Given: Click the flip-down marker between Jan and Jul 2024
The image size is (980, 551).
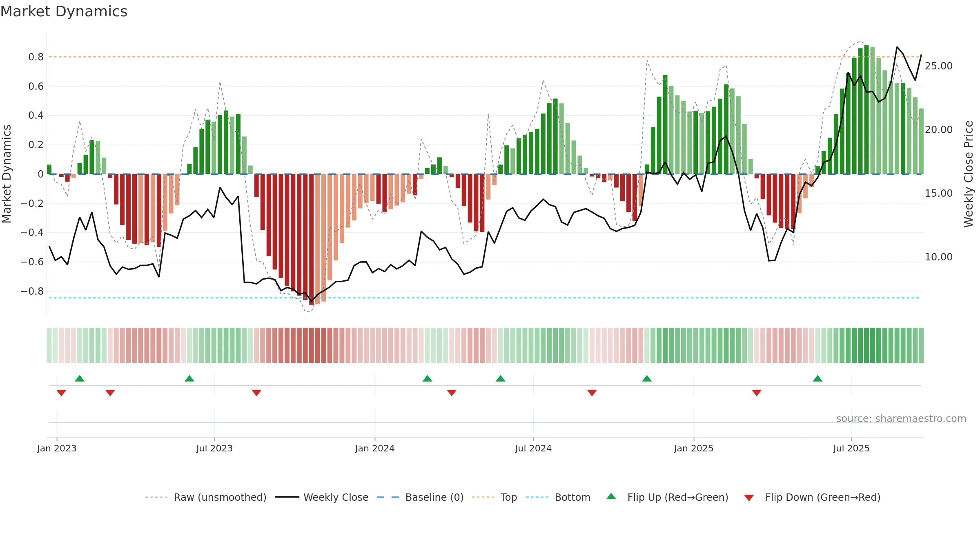Looking at the screenshot, I should click(x=452, y=393).
